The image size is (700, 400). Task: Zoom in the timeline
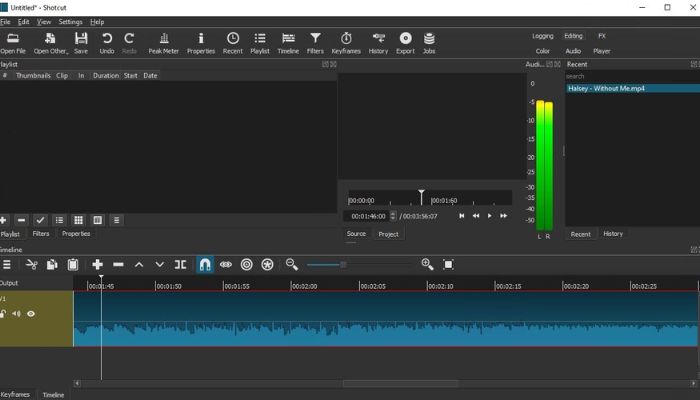coord(427,265)
